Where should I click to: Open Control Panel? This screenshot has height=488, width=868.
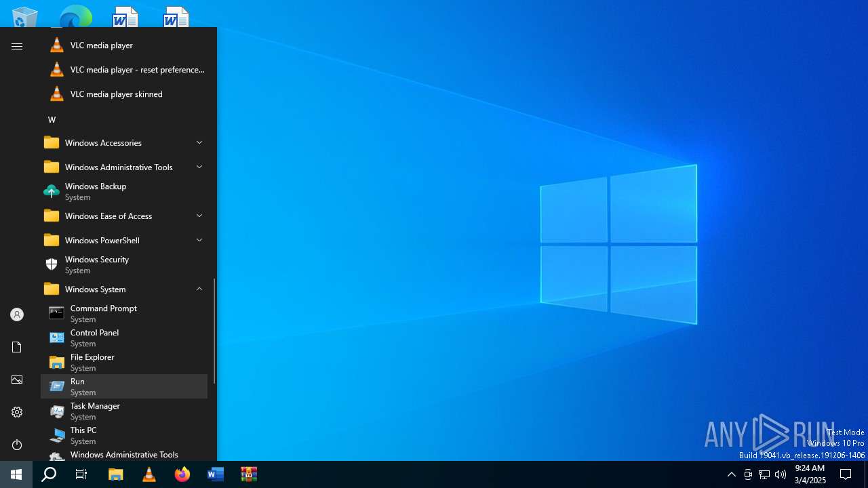coord(124,338)
